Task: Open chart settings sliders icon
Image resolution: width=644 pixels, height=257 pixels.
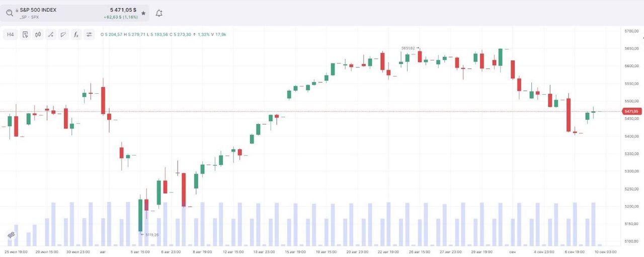Action: click(89, 34)
